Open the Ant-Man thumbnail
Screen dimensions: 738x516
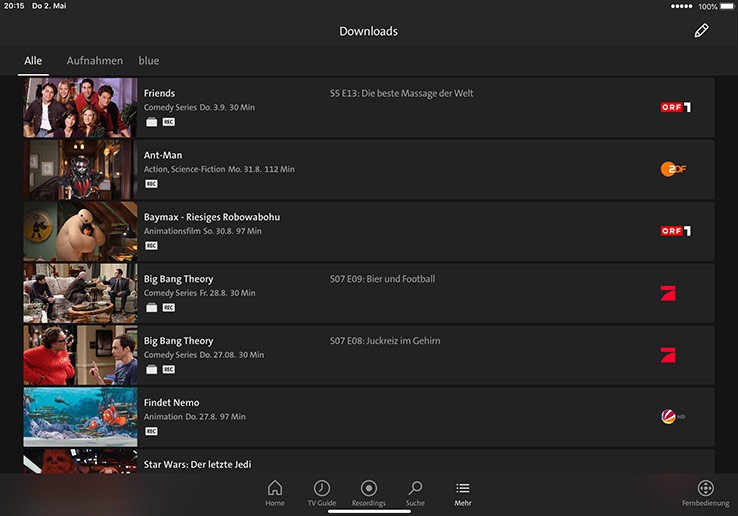click(80, 169)
